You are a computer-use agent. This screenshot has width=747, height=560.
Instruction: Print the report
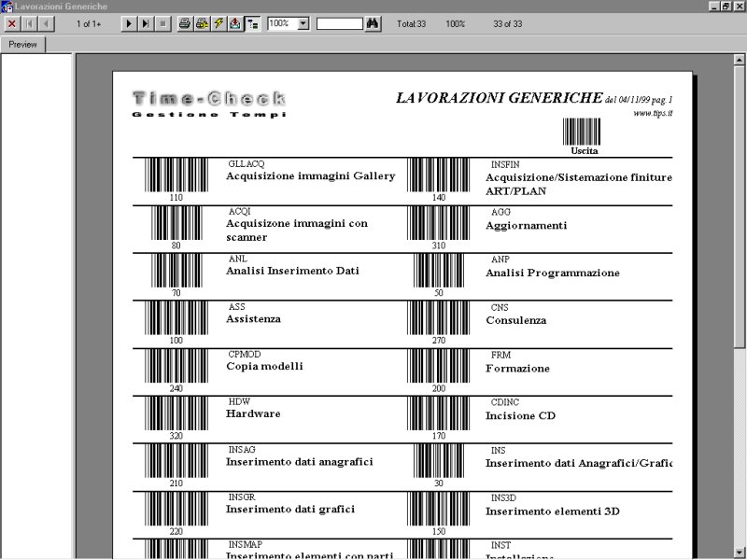[x=185, y=24]
